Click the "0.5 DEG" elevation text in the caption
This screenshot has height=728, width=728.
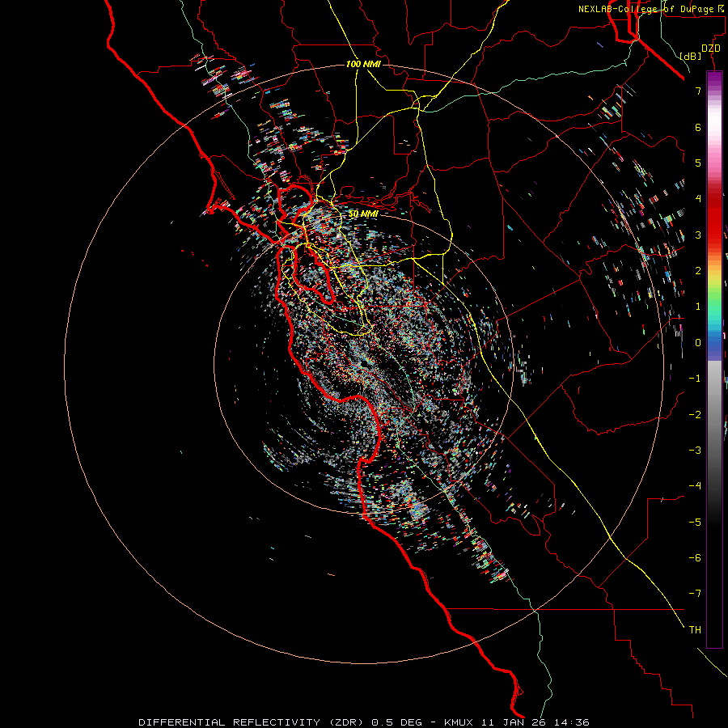pos(397,722)
